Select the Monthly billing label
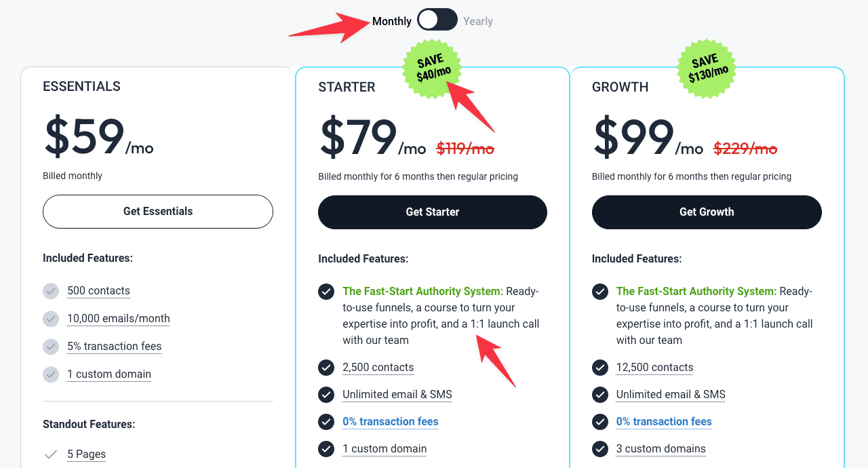This screenshot has height=468, width=868. (x=392, y=20)
